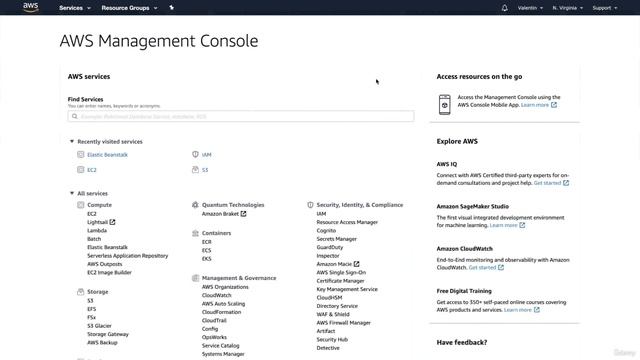The height and width of the screenshot is (360, 640).
Task: Open FSx under Storage
Action: click(x=91, y=317)
